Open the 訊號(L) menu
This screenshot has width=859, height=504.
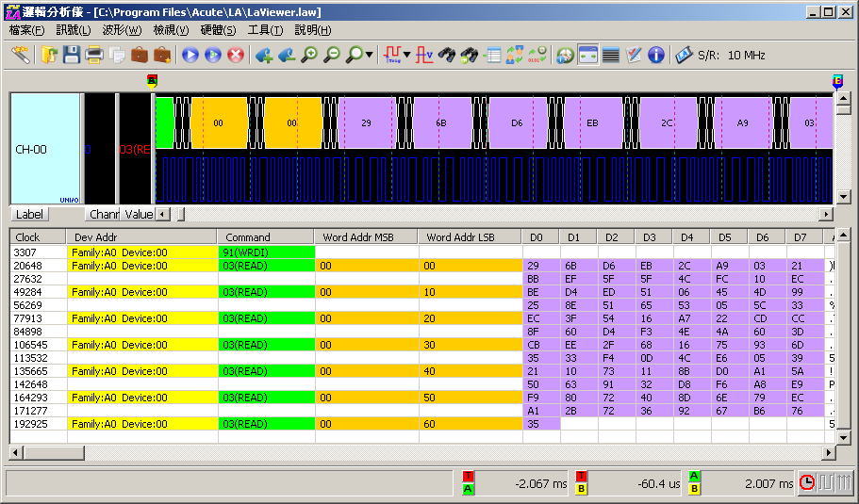click(74, 30)
